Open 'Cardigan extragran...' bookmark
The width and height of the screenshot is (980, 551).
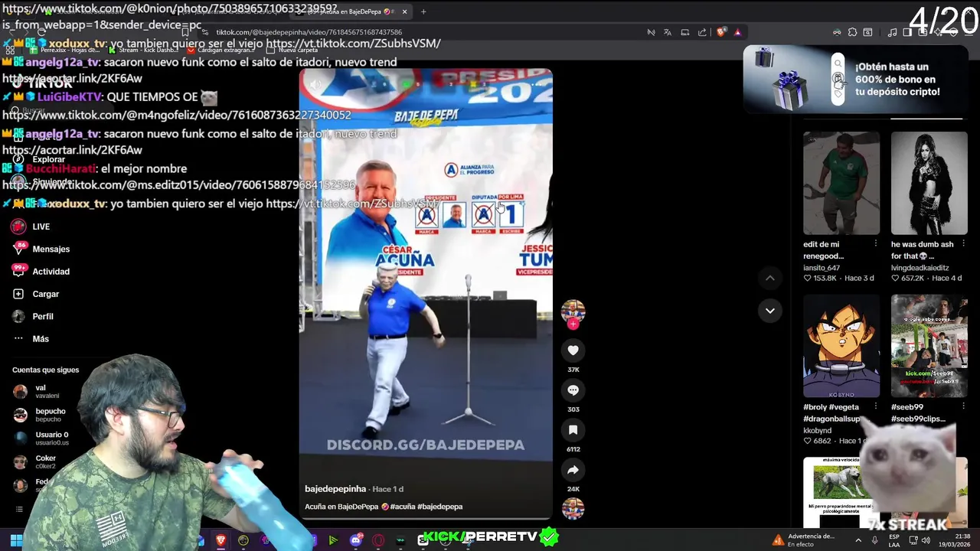[x=220, y=51]
